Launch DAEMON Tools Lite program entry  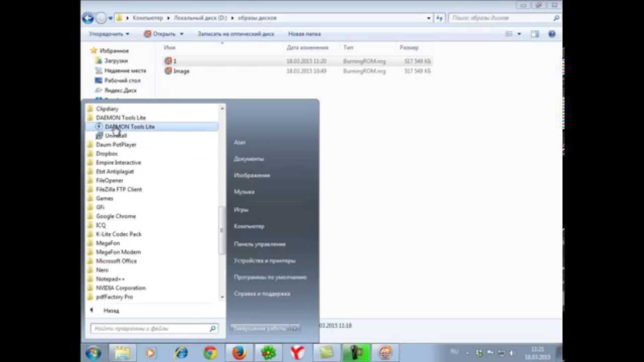tap(152, 127)
